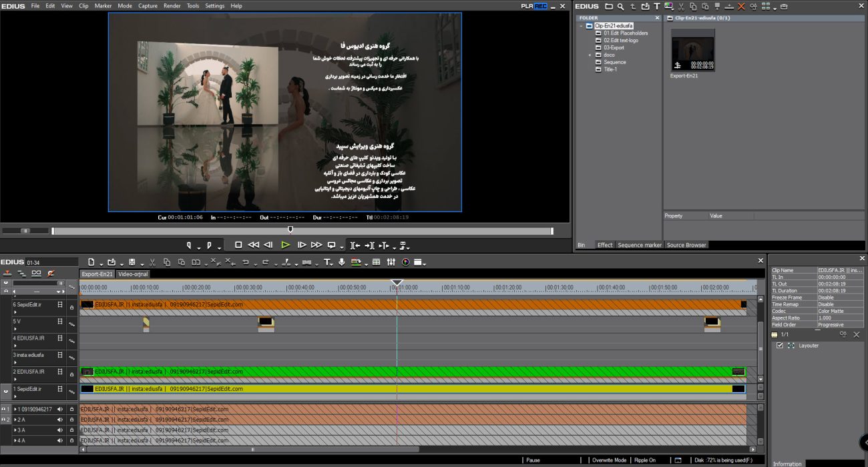
Task: Switch to the Effect tab
Action: tap(605, 245)
